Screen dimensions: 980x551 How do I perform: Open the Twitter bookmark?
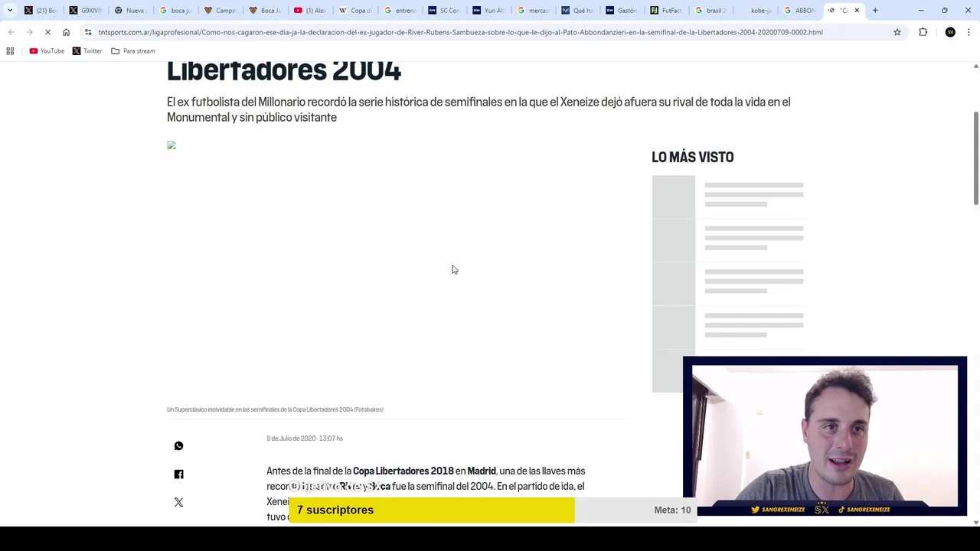tap(87, 51)
